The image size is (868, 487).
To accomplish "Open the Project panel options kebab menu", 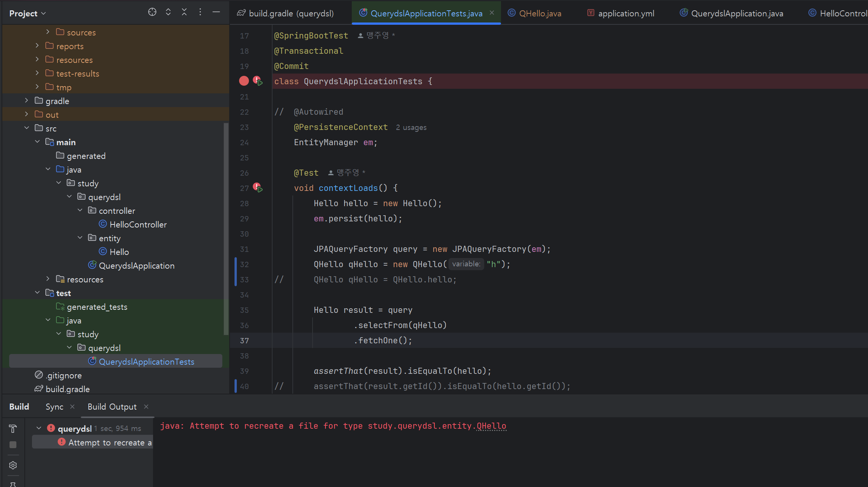I will [x=200, y=12].
